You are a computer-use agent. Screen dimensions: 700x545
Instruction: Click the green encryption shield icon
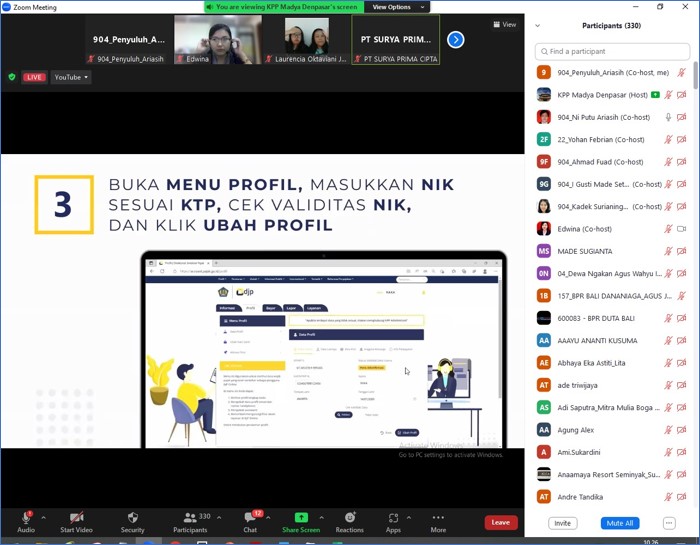pos(12,77)
